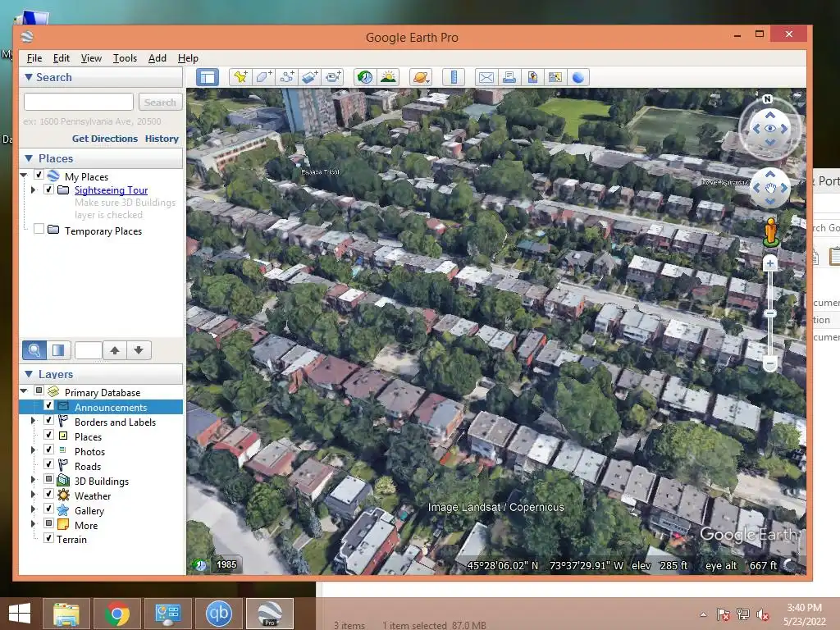Expand the 3D Buildings layer tree
Image resolution: width=840 pixels, height=630 pixels.
33,480
